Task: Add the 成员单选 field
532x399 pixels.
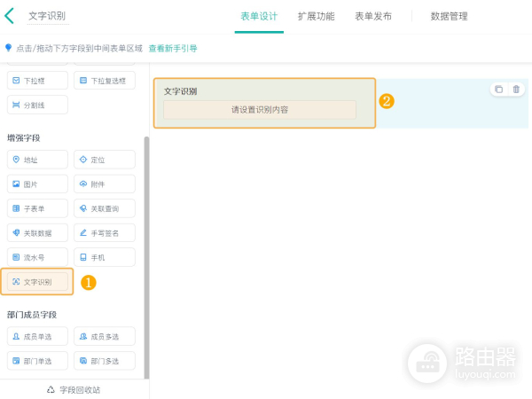Action: [37, 336]
